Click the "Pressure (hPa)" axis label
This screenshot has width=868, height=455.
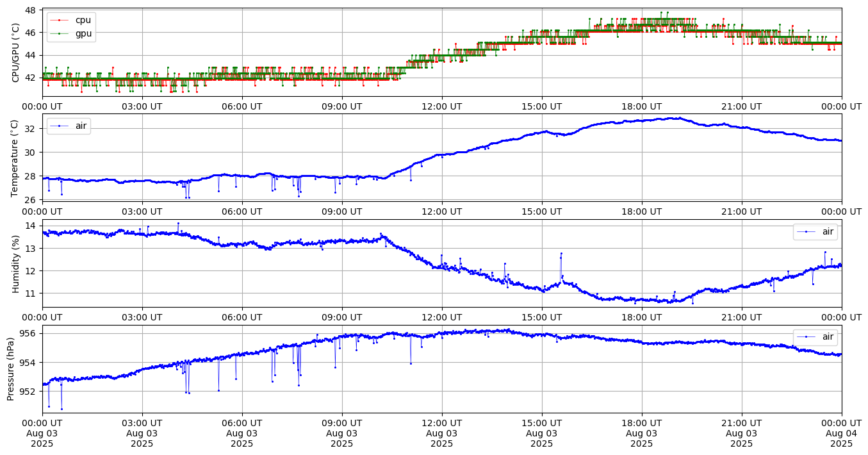[11, 368]
